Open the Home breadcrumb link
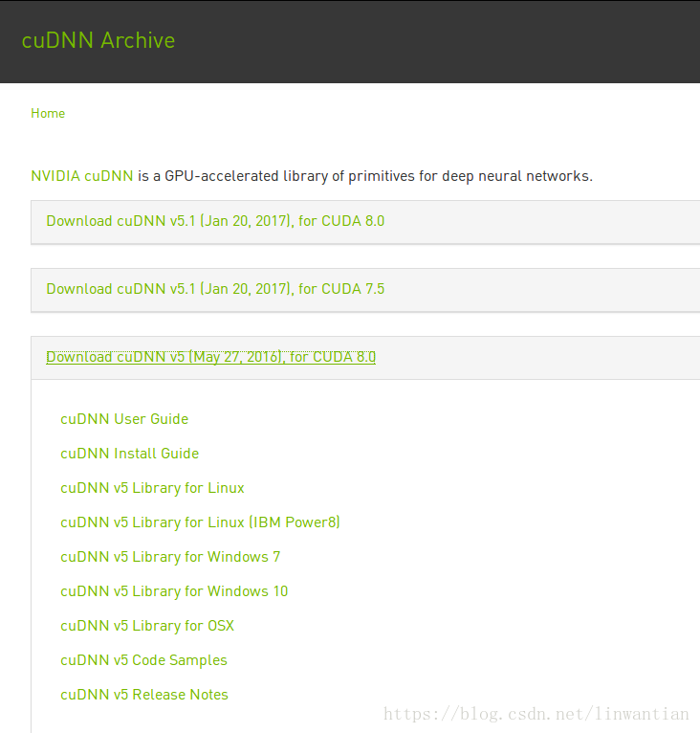This screenshot has height=733, width=700. click(x=48, y=114)
